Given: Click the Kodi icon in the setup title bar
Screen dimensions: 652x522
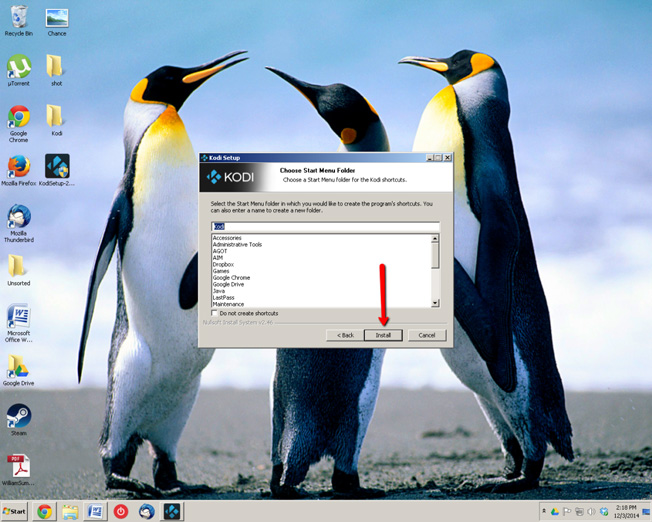Looking at the screenshot, I should pos(204,158).
